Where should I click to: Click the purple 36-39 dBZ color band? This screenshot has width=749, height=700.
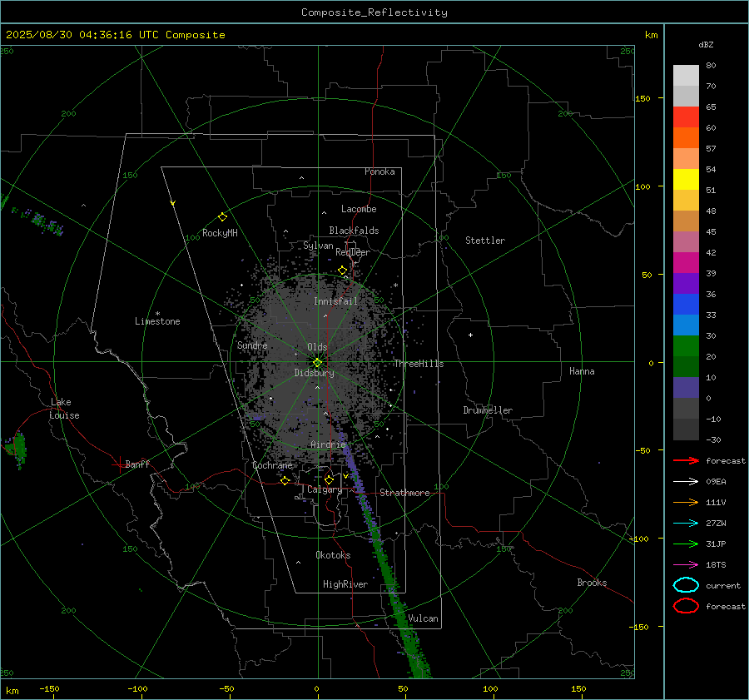tap(686, 284)
